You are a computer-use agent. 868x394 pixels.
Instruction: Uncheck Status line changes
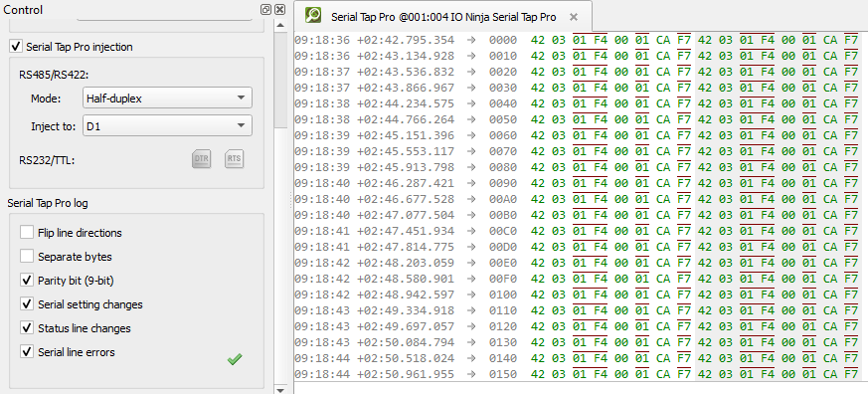(x=27, y=327)
